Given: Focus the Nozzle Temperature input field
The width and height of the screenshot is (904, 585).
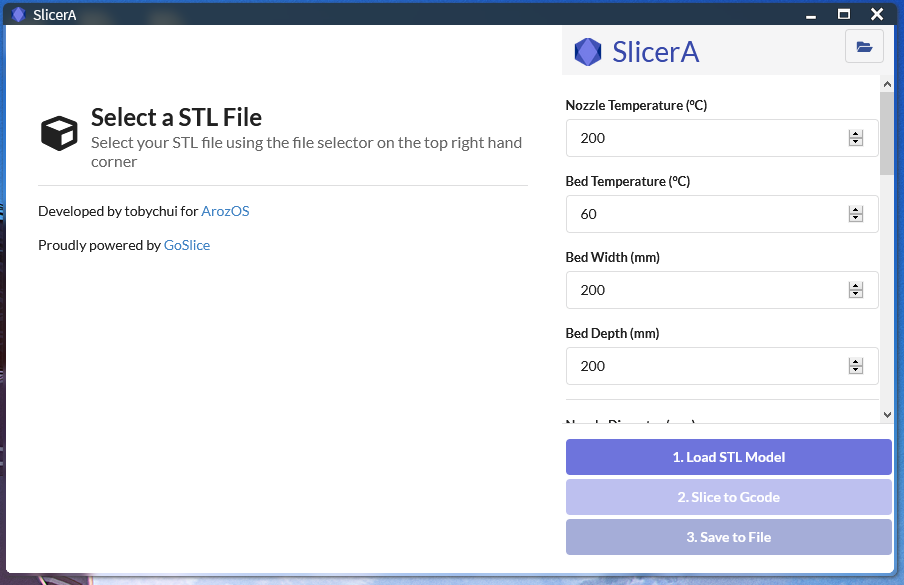Looking at the screenshot, I should click(722, 138).
